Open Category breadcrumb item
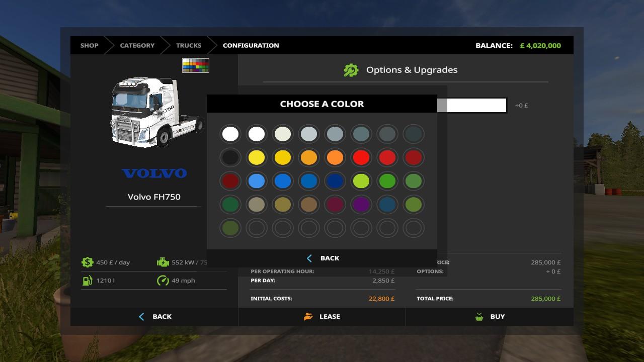The height and width of the screenshot is (362, 644). pyautogui.click(x=137, y=46)
